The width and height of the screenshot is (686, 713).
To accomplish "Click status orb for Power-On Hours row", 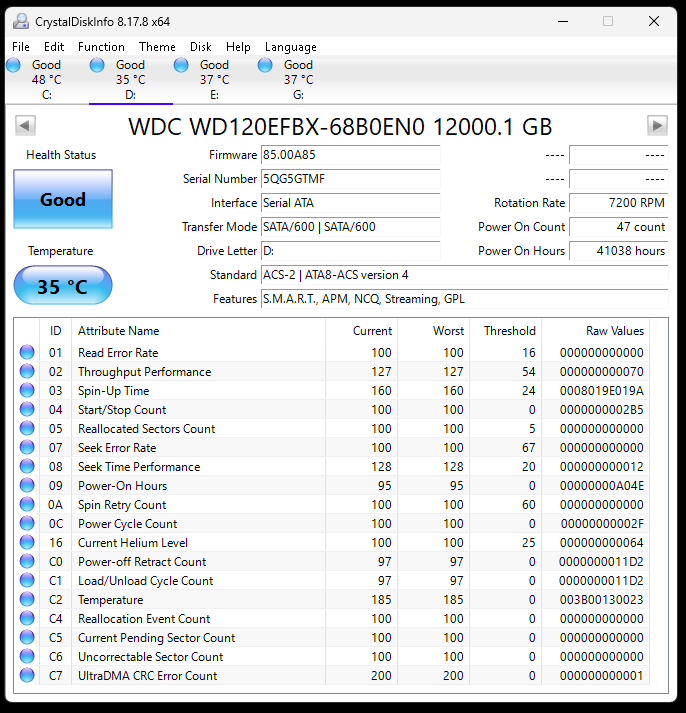I will coord(27,486).
